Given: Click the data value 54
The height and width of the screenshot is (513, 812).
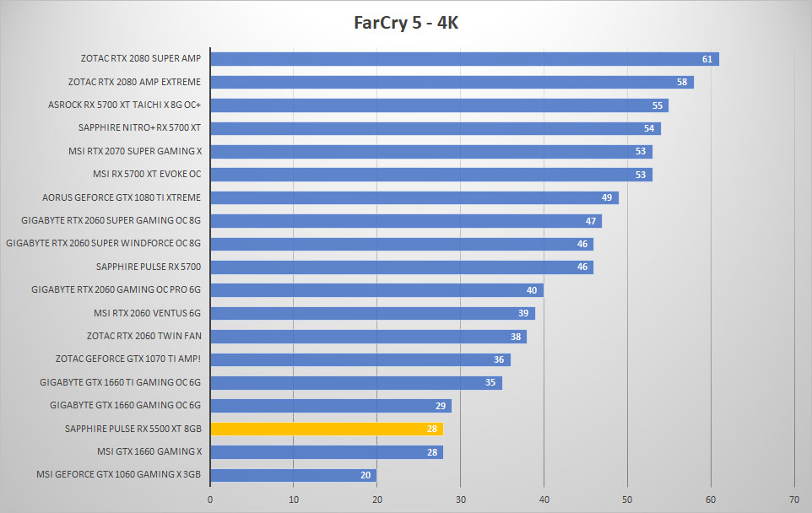Looking at the screenshot, I should pos(649,128).
